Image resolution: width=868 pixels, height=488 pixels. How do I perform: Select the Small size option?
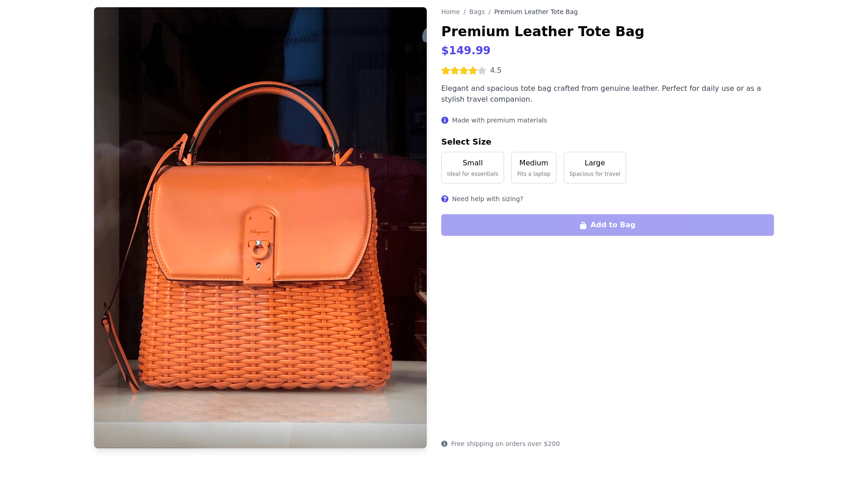point(472,168)
